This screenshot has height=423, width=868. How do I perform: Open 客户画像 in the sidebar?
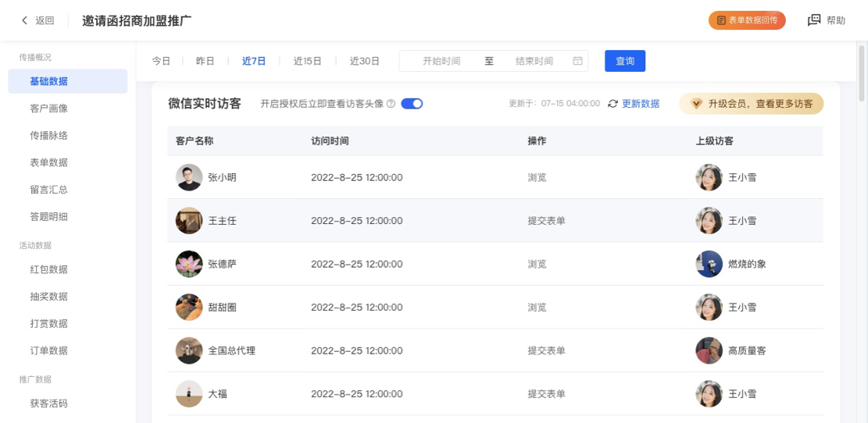[x=48, y=108]
